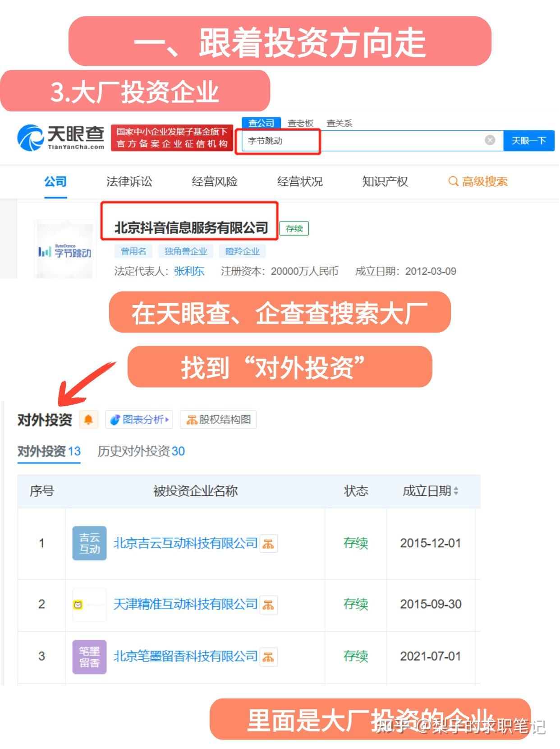Click the 瞪羚企业 tag
560x749 pixels.
[242, 251]
